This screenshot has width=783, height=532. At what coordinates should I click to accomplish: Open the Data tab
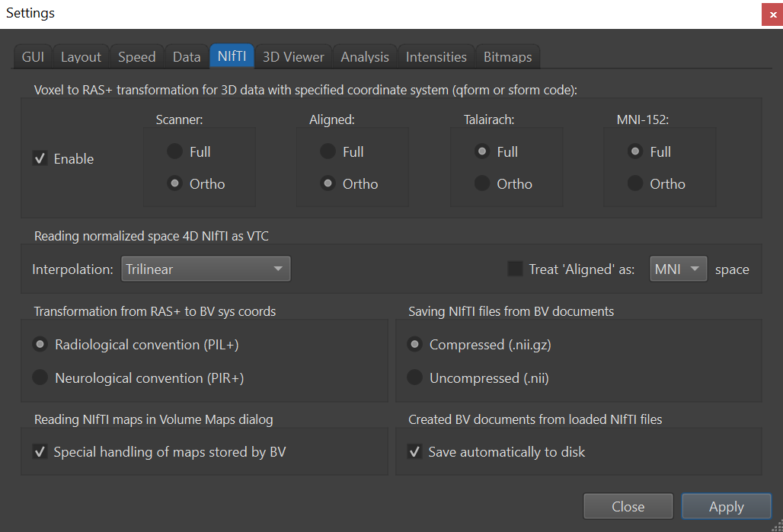tap(186, 56)
